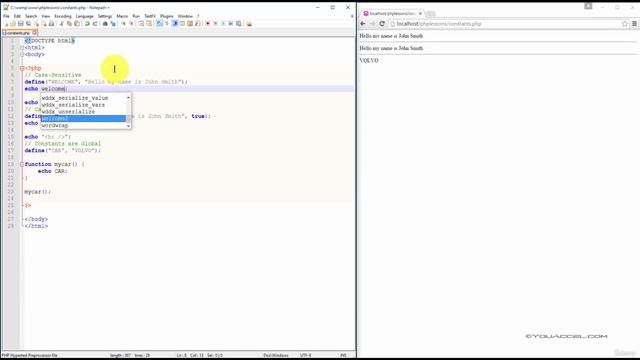Image resolution: width=640 pixels, height=360 pixels.
Task: Click the Playback macro icon
Action: coord(223,24)
